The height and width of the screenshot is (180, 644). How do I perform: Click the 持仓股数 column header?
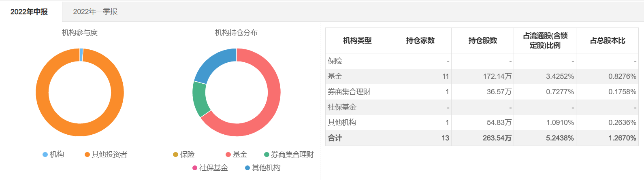pos(482,40)
